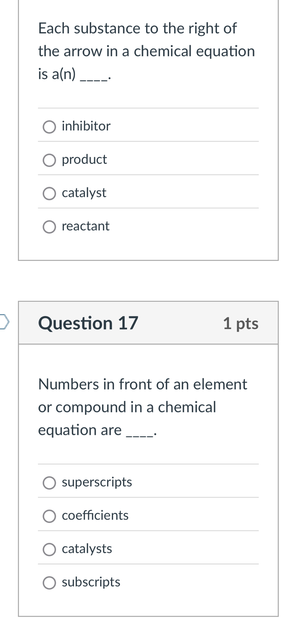The image size is (291, 644).
Task: Pick the catalysts radio button
Action: point(49,550)
